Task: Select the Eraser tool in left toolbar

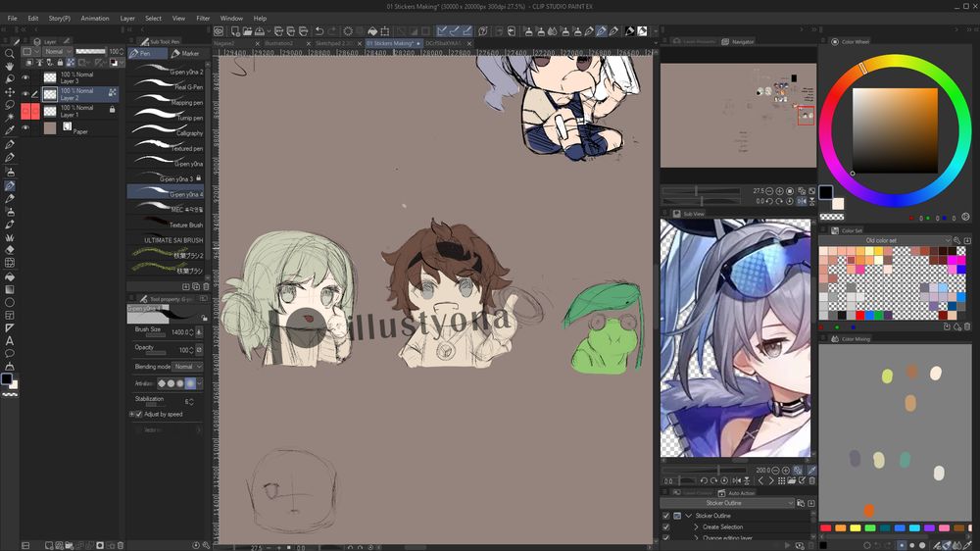Action: 10,250
